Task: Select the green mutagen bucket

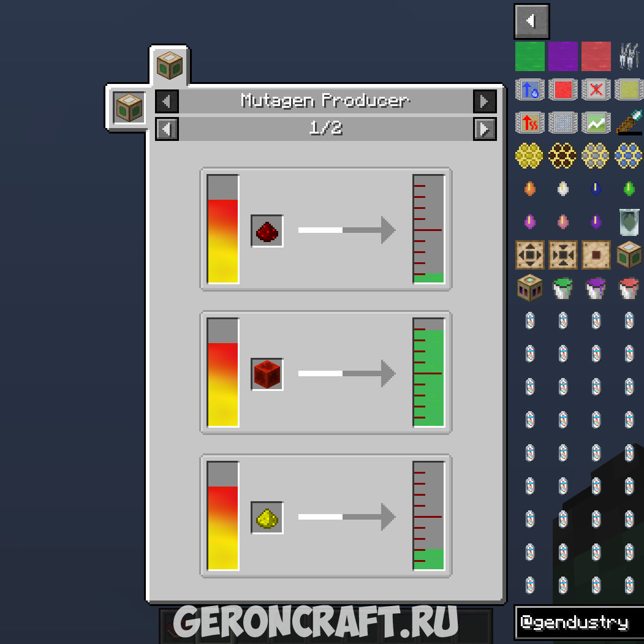Action: coord(563,289)
